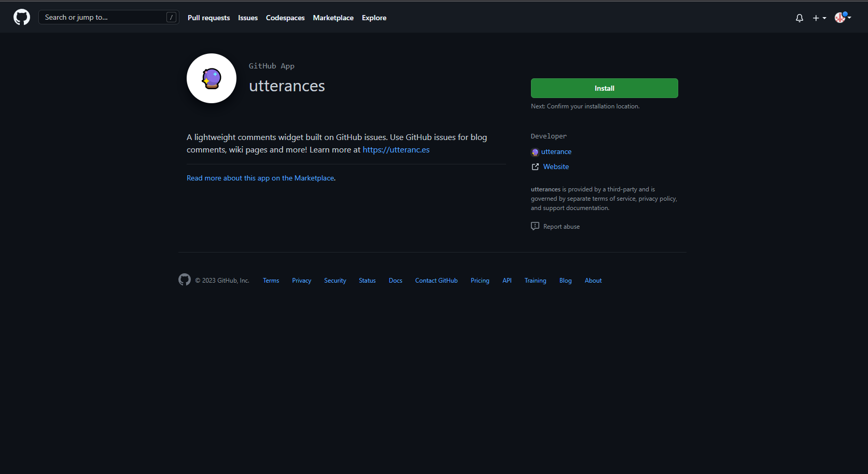Click the green Install button
This screenshot has height=474, width=868.
605,88
